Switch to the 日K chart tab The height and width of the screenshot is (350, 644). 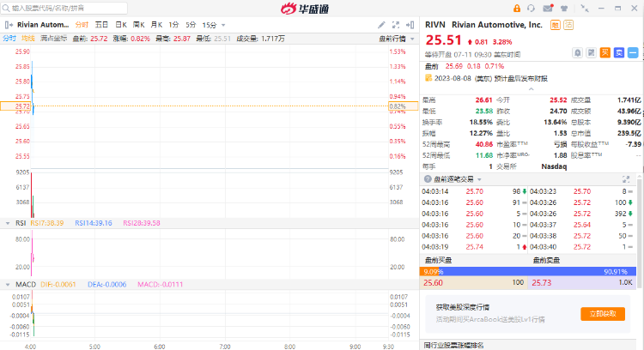[121, 25]
